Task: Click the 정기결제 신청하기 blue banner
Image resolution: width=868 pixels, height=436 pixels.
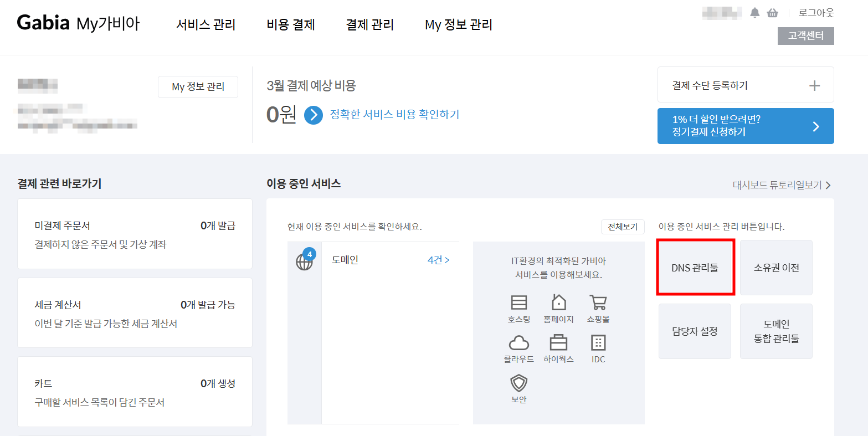Action: pos(746,126)
